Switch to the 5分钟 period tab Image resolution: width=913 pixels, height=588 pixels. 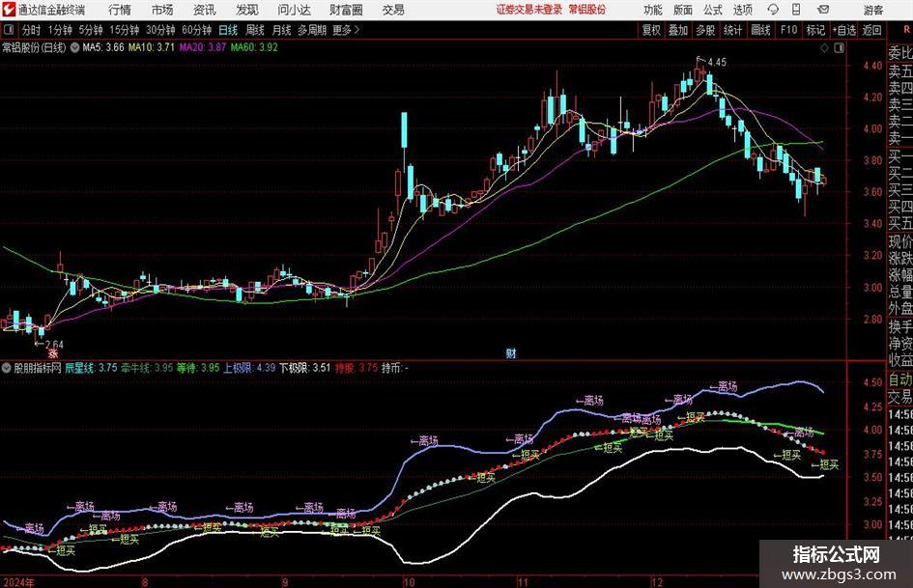point(91,30)
